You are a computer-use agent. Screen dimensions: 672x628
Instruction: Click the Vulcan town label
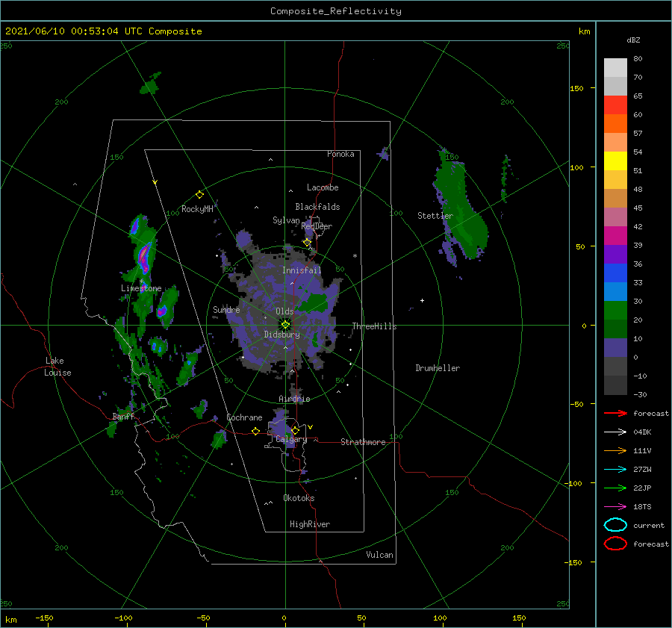[x=379, y=555]
